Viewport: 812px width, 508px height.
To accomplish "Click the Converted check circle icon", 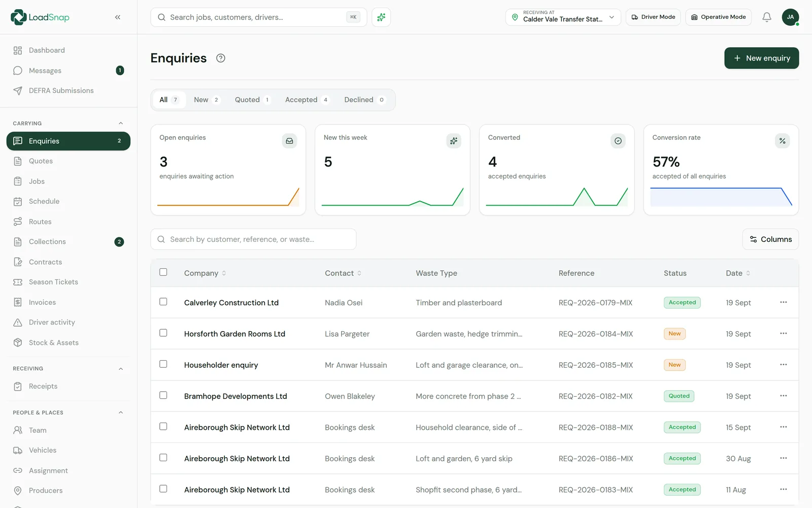I will [618, 141].
